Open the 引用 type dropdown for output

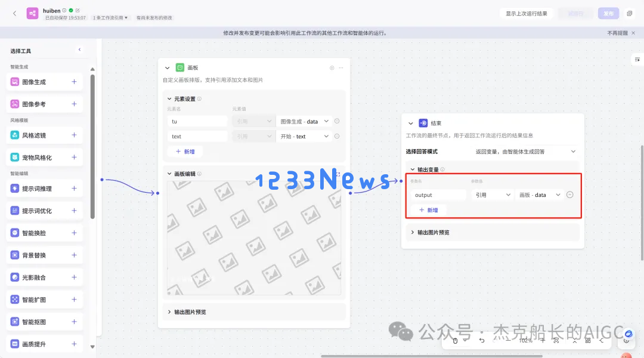pos(493,195)
